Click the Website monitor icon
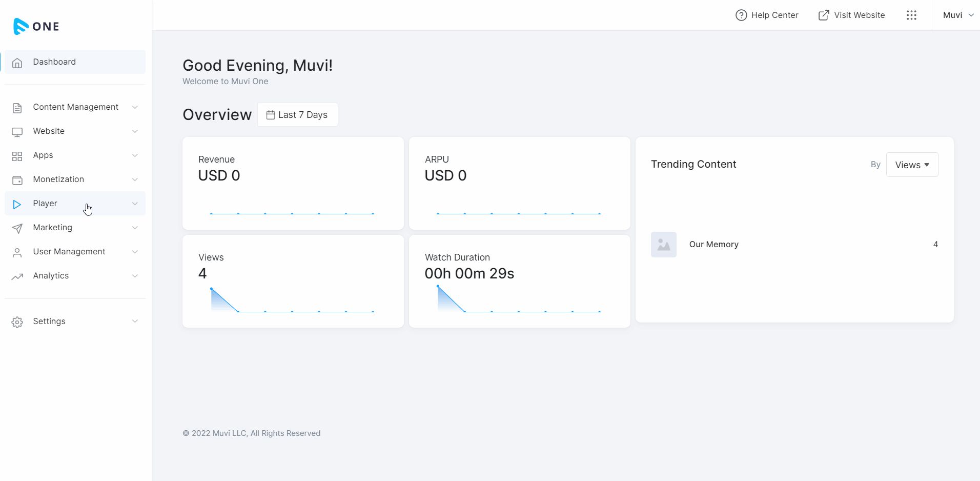Image resolution: width=980 pixels, height=481 pixels. [17, 131]
